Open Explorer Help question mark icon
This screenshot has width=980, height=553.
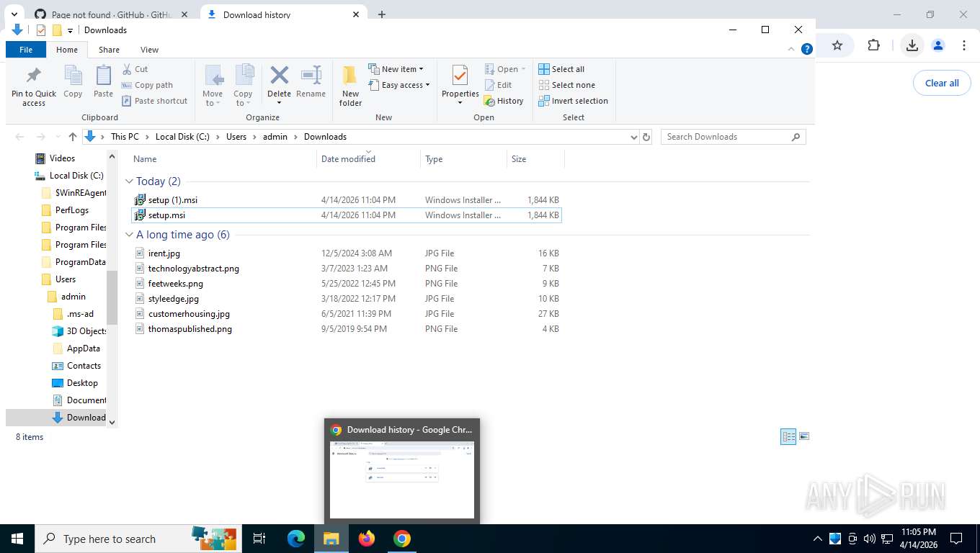[807, 49]
